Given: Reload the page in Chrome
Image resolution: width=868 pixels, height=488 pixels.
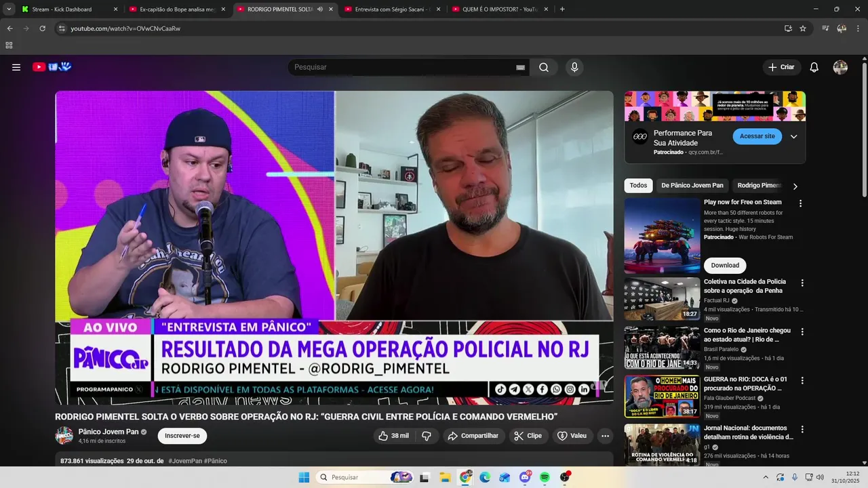Looking at the screenshot, I should point(42,28).
